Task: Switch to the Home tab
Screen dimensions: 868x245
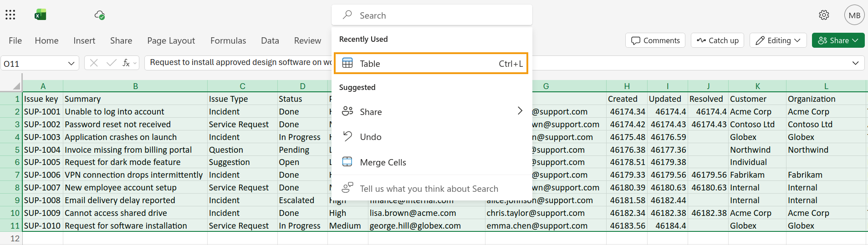Action: 46,40
